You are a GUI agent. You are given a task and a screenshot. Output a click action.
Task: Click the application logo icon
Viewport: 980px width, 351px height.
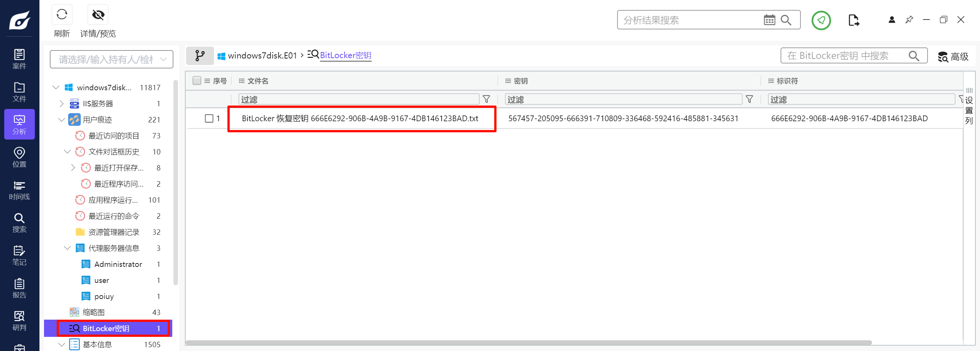(20, 20)
